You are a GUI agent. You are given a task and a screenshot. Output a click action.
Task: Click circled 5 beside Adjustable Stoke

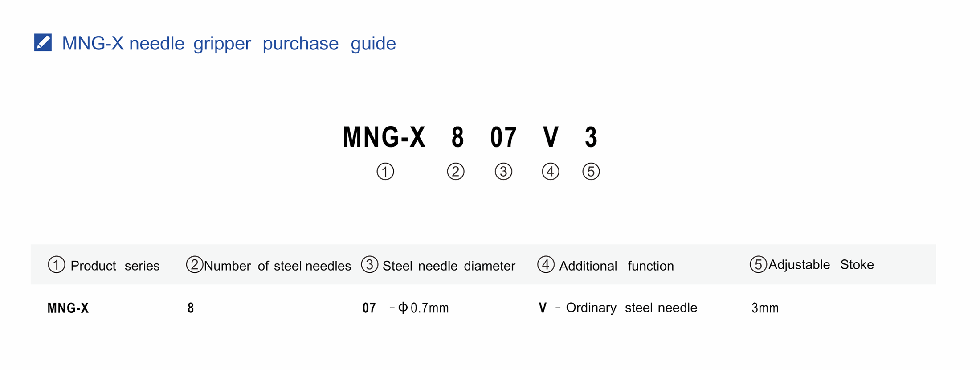[758, 264]
